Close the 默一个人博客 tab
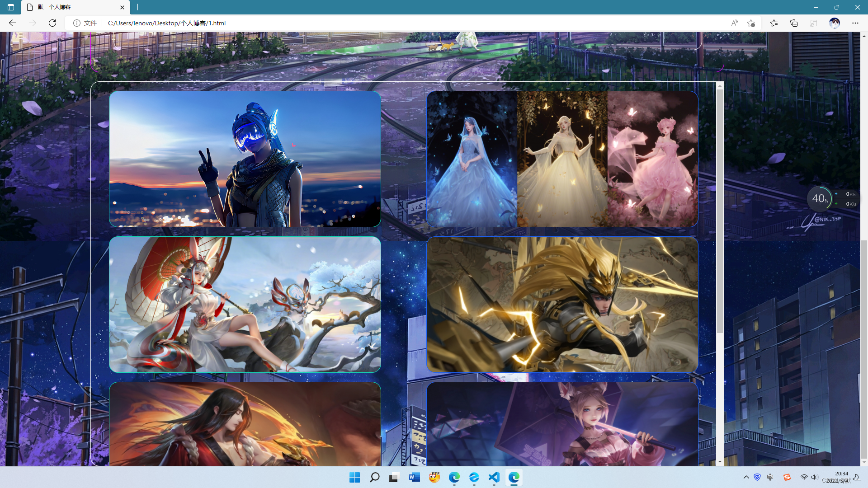This screenshot has width=868, height=488. pyautogui.click(x=122, y=7)
